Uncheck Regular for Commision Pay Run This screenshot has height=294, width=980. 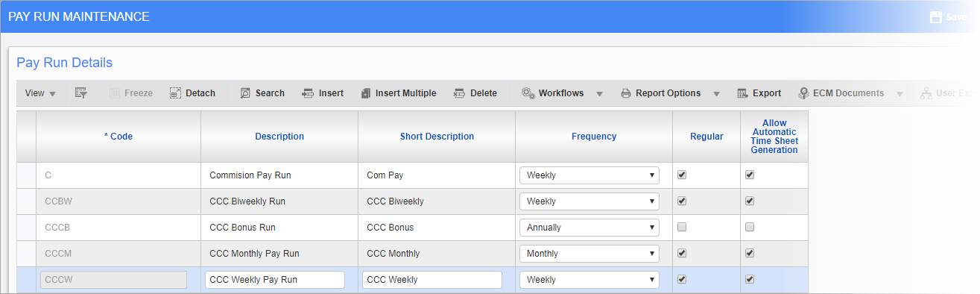682,175
